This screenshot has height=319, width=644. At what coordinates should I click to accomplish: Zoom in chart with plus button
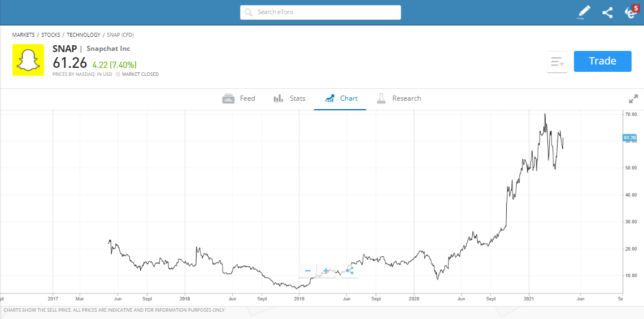point(326,271)
